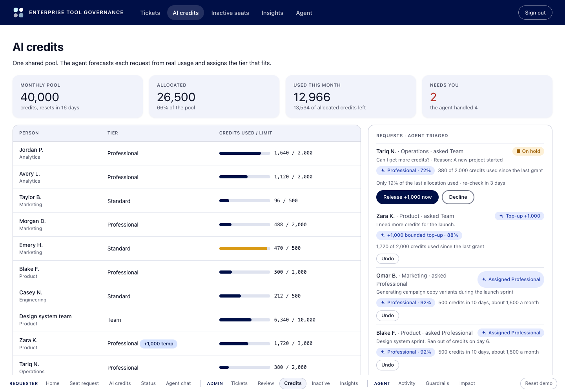Click the Top-up +1,000 badge for Zara K.
Screen dimensions: 565x392
pos(519,216)
